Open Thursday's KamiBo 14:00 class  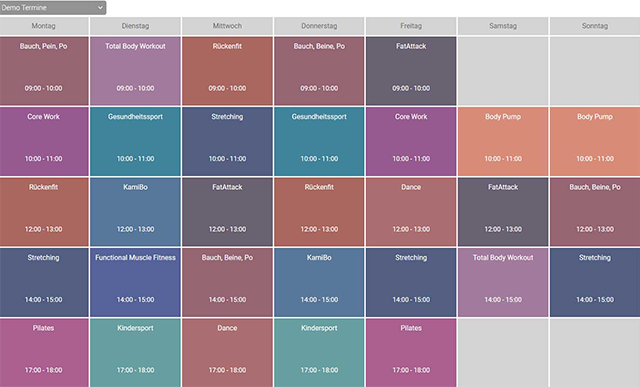tap(319, 282)
